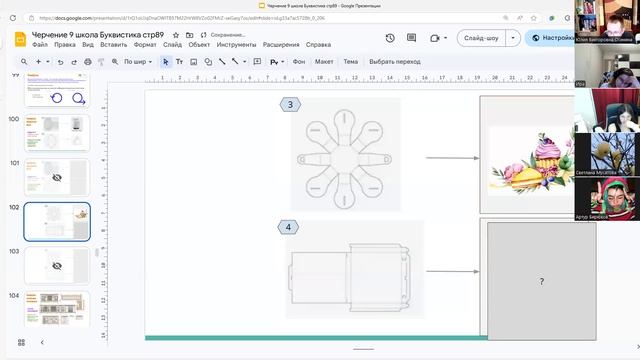
Task: Expand the new slide layout dropdown arrow
Action: point(48,62)
